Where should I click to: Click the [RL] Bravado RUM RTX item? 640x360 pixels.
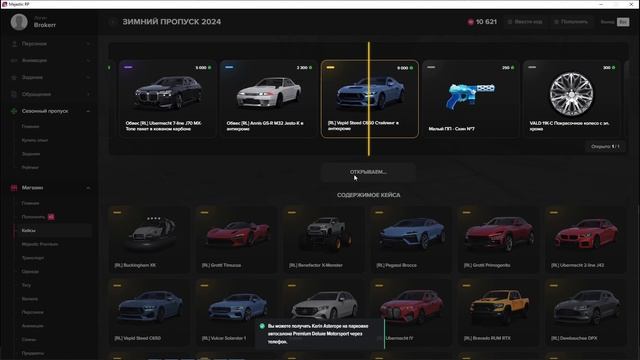(x=499, y=313)
